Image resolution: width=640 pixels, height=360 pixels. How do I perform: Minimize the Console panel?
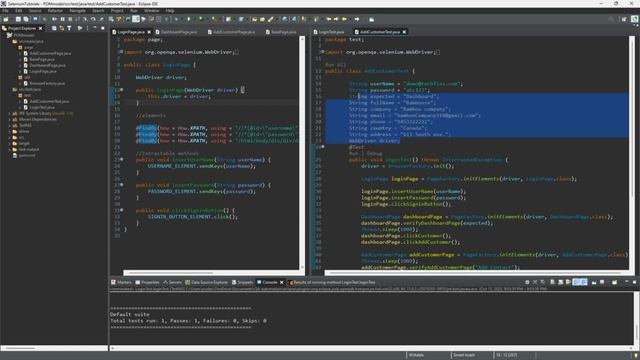627,282
